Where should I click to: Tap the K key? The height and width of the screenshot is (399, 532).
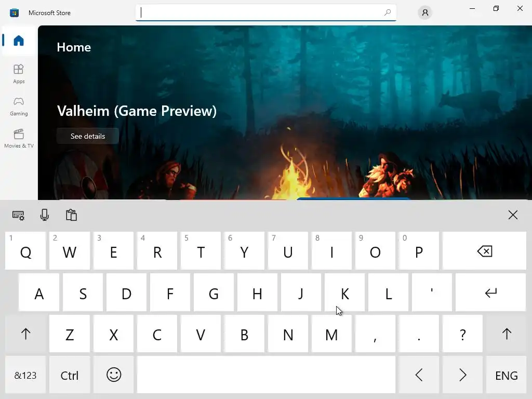[x=344, y=292]
